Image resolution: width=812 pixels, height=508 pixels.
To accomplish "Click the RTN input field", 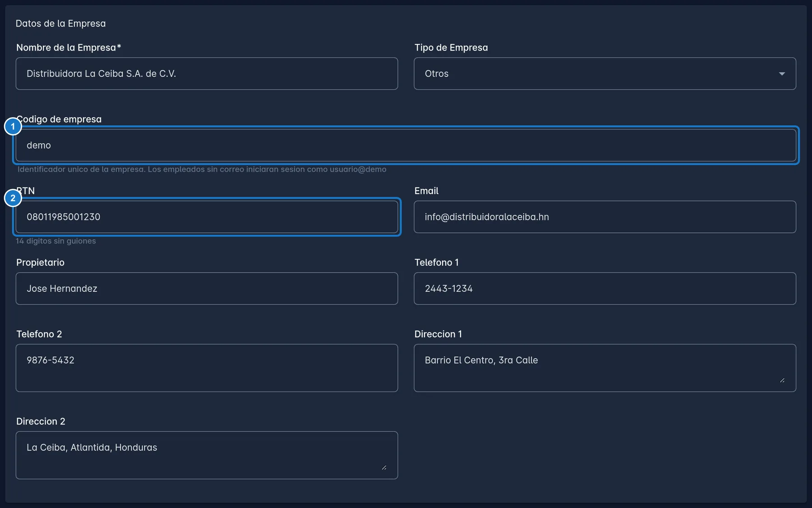I will [207, 217].
